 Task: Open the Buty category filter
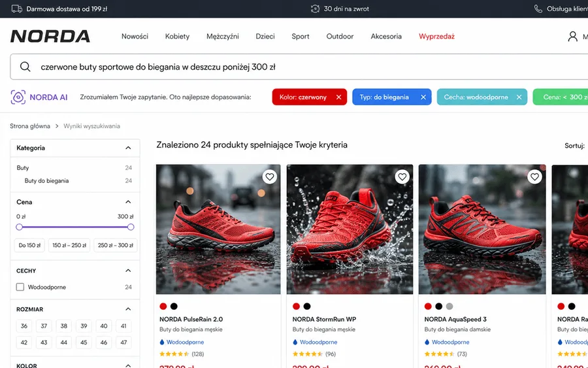click(22, 168)
